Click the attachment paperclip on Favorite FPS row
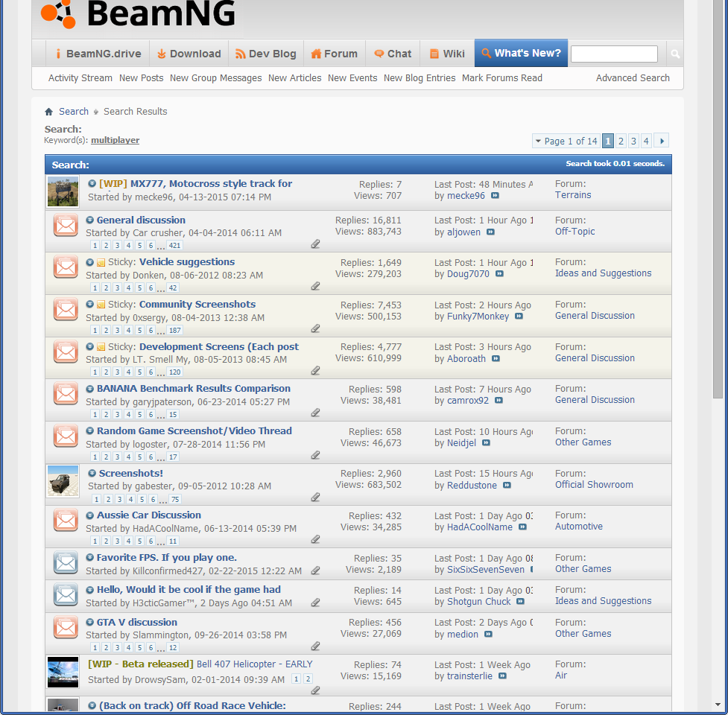Viewport: 728px width, 715px height. [315, 571]
